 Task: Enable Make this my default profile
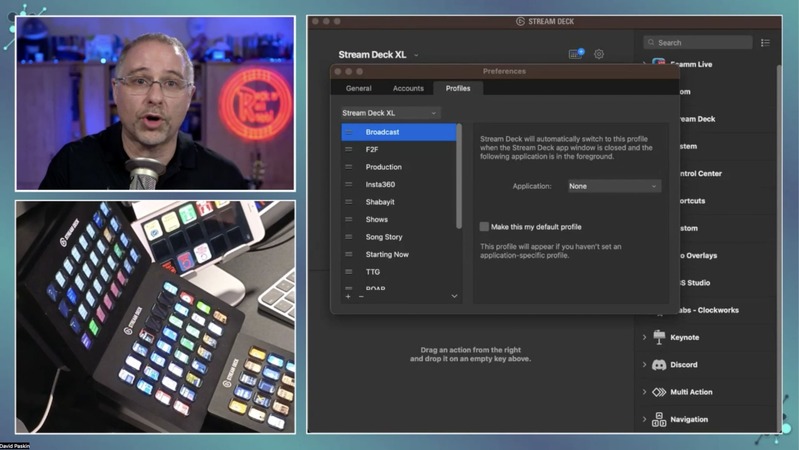[484, 227]
